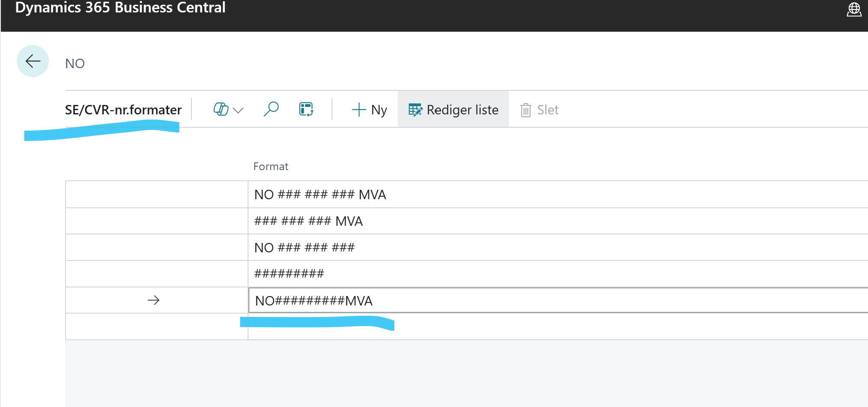Go back using the left arrow button
This screenshot has height=407, width=868.
(33, 61)
